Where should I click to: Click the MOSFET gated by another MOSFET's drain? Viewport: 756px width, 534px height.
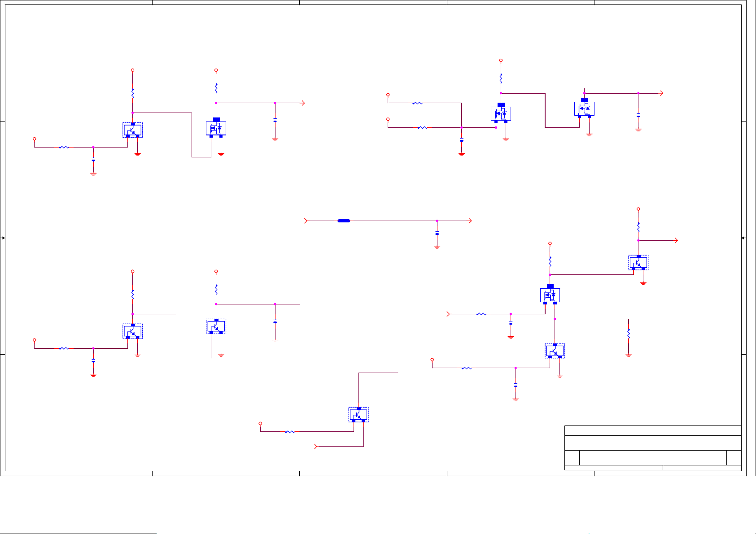[x=584, y=108]
